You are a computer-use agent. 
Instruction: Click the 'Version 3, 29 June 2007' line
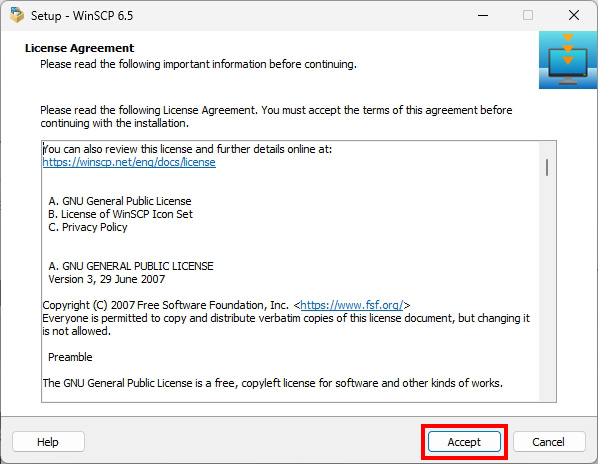106,279
